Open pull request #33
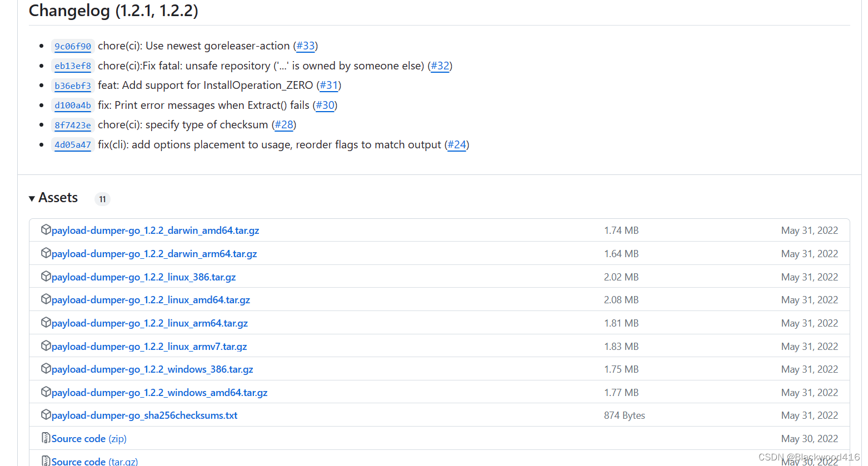Viewport: 868px width, 466px height. (306, 46)
